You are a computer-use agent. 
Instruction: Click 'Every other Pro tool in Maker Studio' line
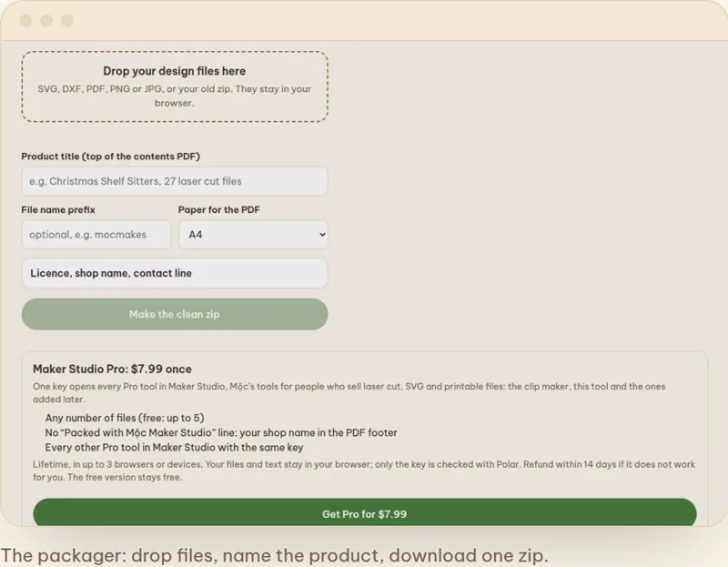174,448
